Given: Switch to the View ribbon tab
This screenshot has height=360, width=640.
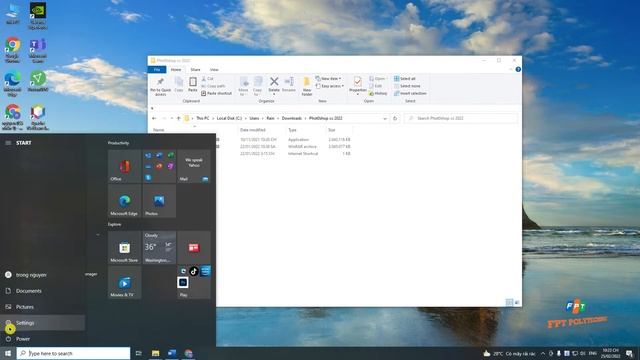Looking at the screenshot, I should [214, 70].
